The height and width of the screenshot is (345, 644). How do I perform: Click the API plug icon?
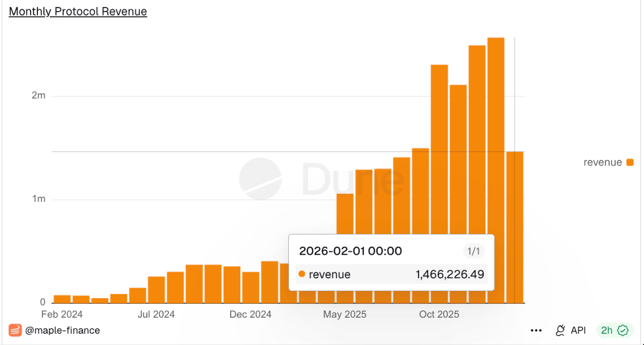[560, 331]
